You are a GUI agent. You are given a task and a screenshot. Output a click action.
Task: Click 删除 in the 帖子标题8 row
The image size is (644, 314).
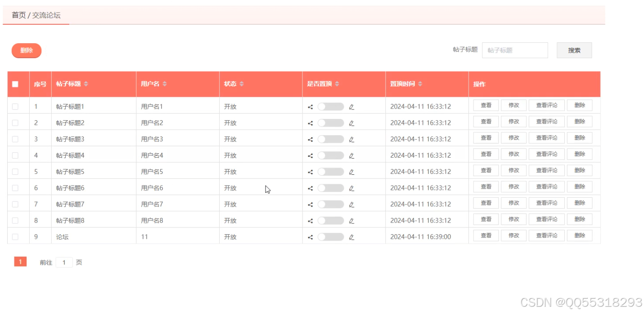580,219
